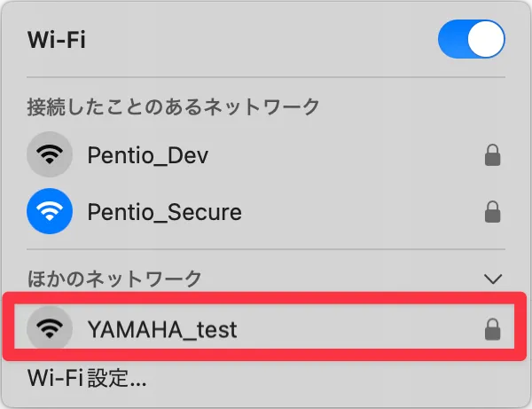Click the blue Wi-Fi icon of Pentio_Secure

point(50,211)
